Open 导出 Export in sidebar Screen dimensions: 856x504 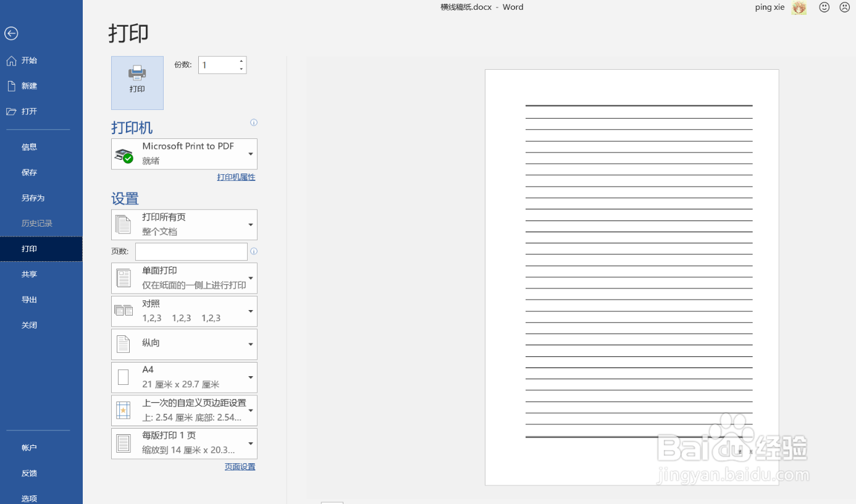41,300
